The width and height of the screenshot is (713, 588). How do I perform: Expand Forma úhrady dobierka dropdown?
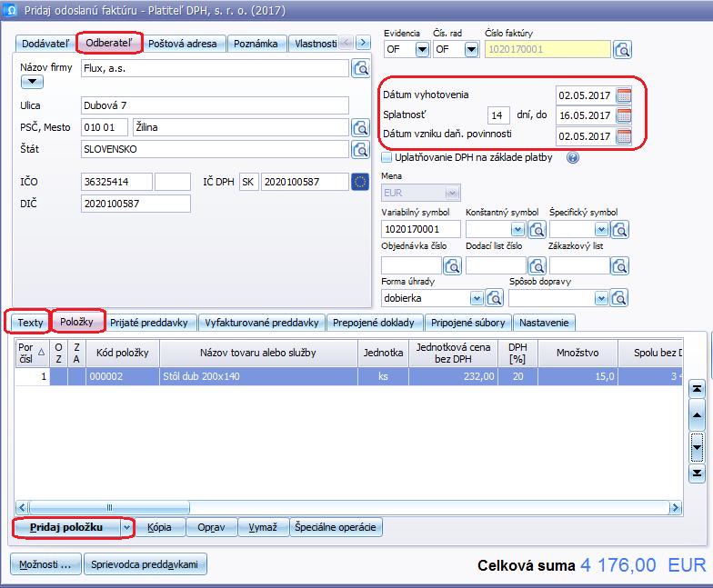click(477, 298)
